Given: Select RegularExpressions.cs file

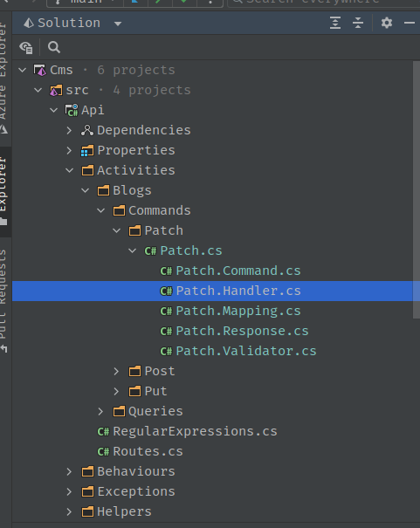Looking at the screenshot, I should (x=195, y=431).
